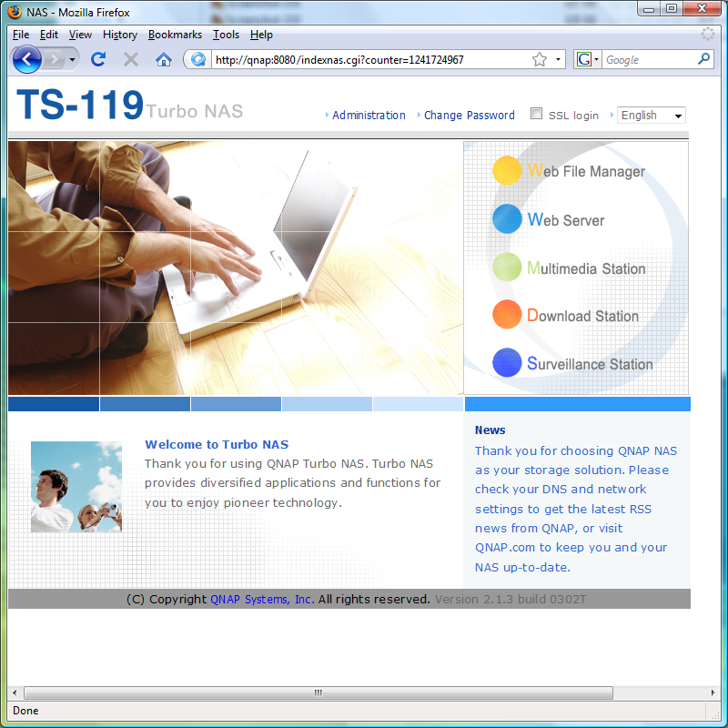Click the QNAP Systems, Inc. link
728x728 pixels.
click(262, 600)
